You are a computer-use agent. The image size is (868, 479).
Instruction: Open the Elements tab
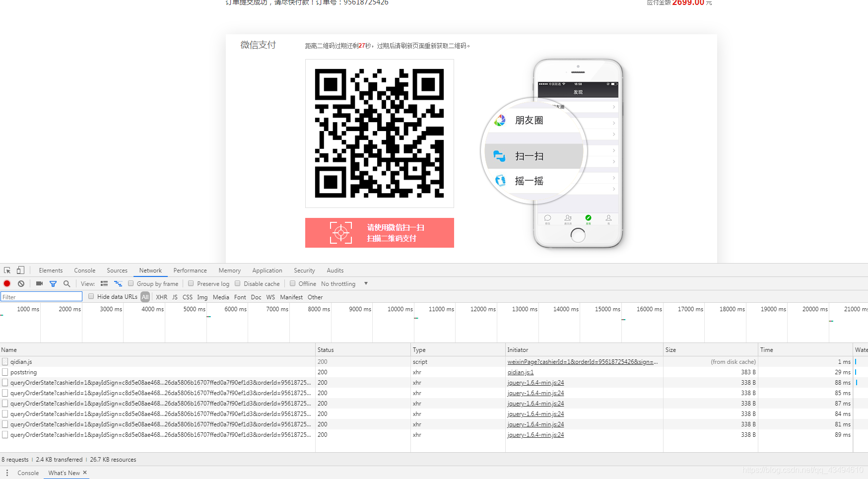tap(51, 271)
